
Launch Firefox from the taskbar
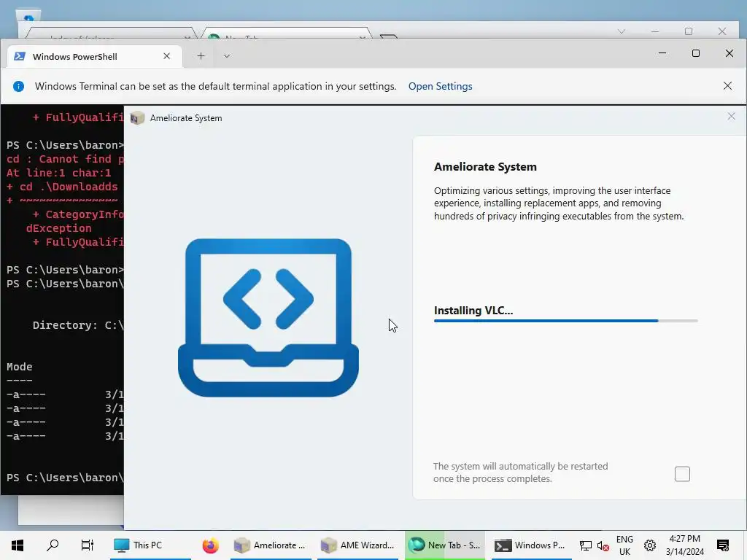[210, 545]
